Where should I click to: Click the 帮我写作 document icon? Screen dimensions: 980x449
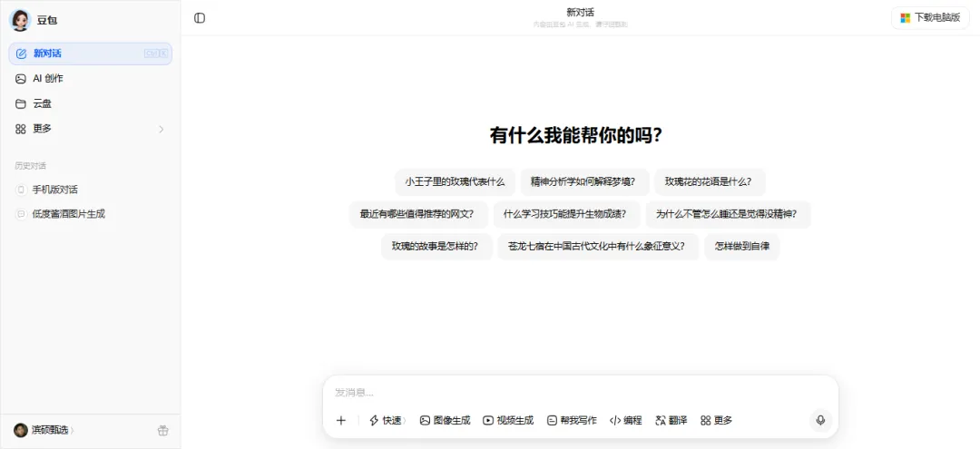pyautogui.click(x=552, y=420)
